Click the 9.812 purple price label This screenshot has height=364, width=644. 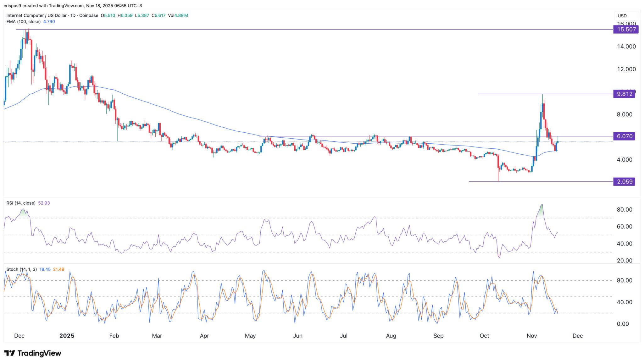coord(625,94)
